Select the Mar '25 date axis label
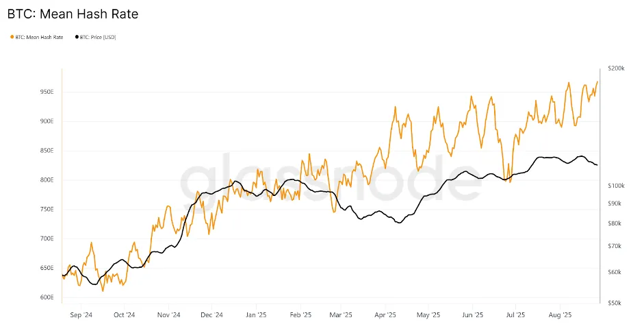 [x=340, y=316]
